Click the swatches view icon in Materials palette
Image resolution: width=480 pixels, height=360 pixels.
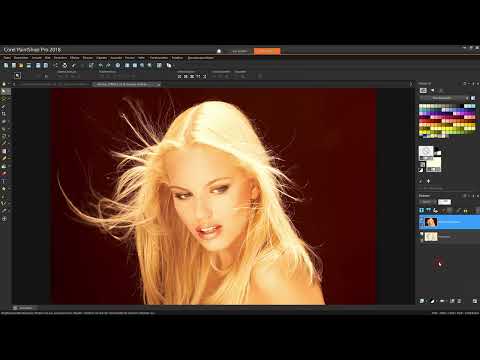[423, 90]
